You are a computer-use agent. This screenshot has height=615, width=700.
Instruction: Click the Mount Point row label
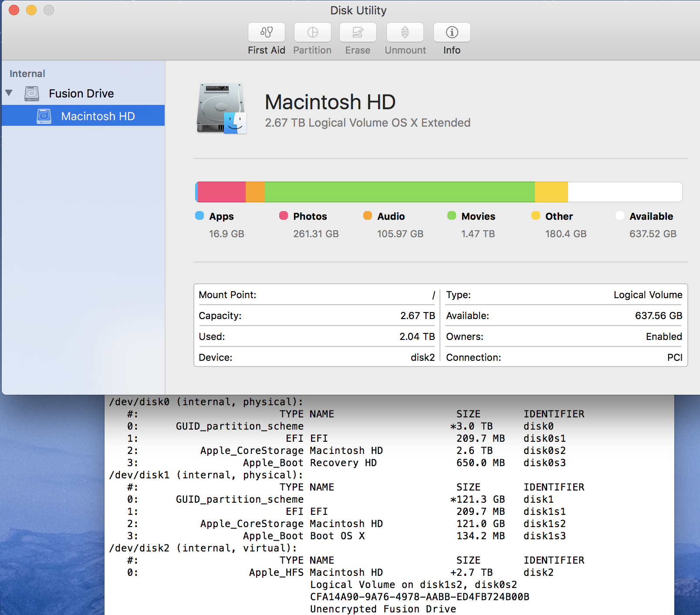coord(227,295)
